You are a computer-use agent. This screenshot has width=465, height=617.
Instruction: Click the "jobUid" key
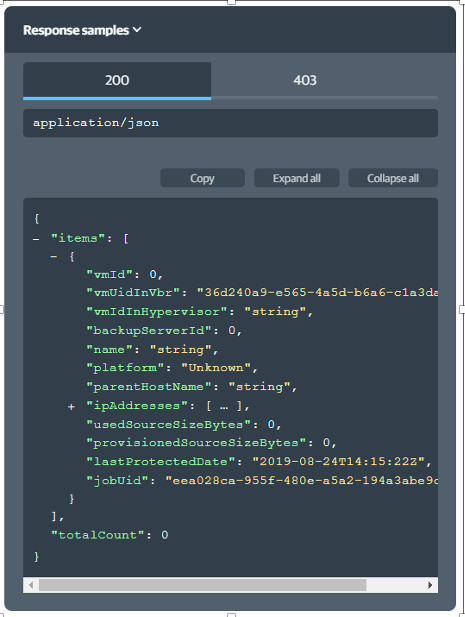click(117, 480)
